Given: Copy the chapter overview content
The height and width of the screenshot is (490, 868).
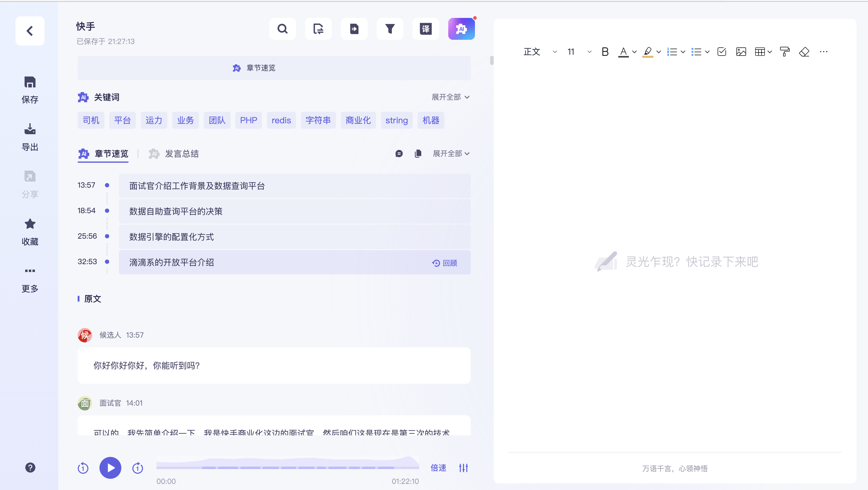Looking at the screenshot, I should click(x=418, y=154).
